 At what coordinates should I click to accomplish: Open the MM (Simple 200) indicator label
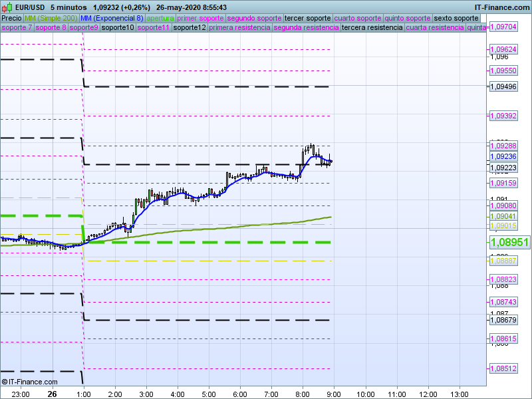click(x=51, y=18)
